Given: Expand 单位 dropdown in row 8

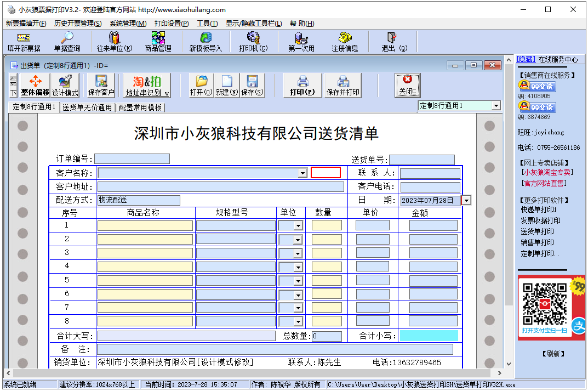Looking at the screenshot, I should click(298, 321).
